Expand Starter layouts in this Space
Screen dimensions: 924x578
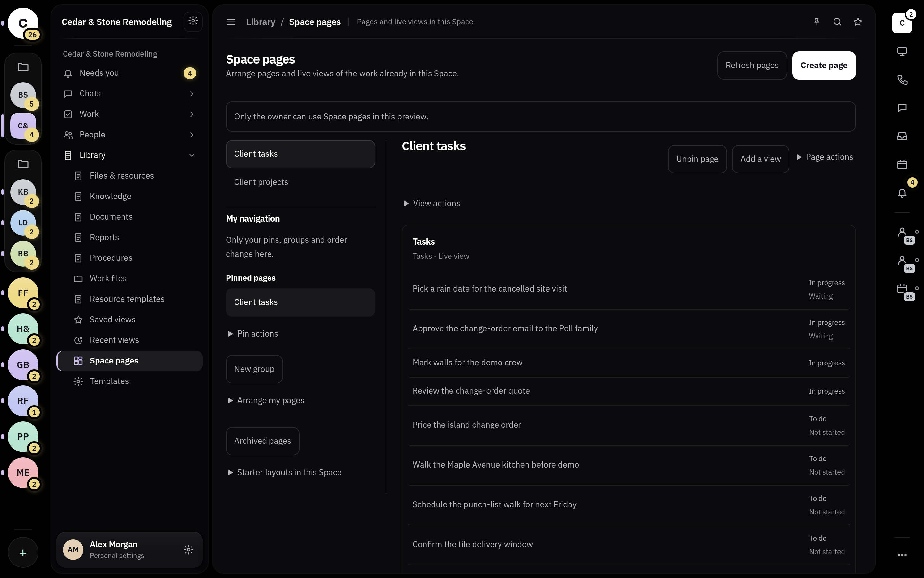coord(285,472)
